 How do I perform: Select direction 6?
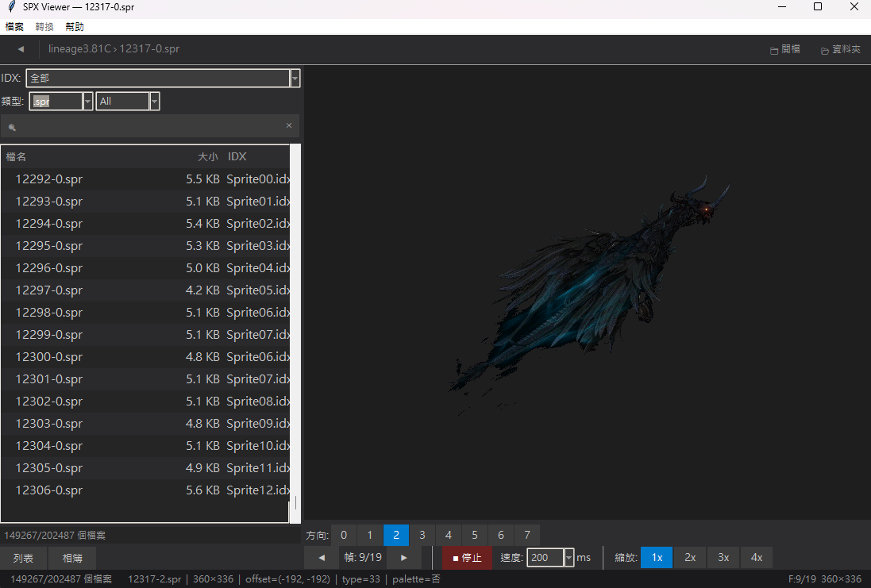click(501, 536)
